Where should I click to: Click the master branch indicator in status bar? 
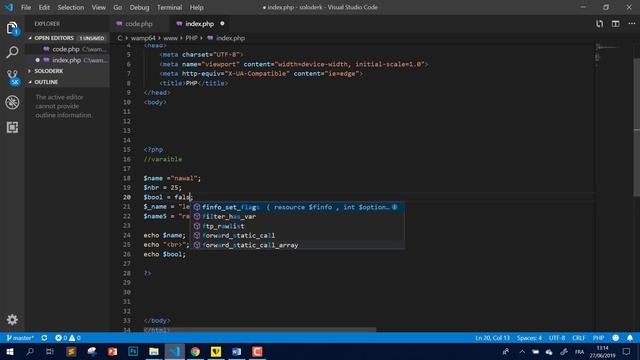point(20,338)
